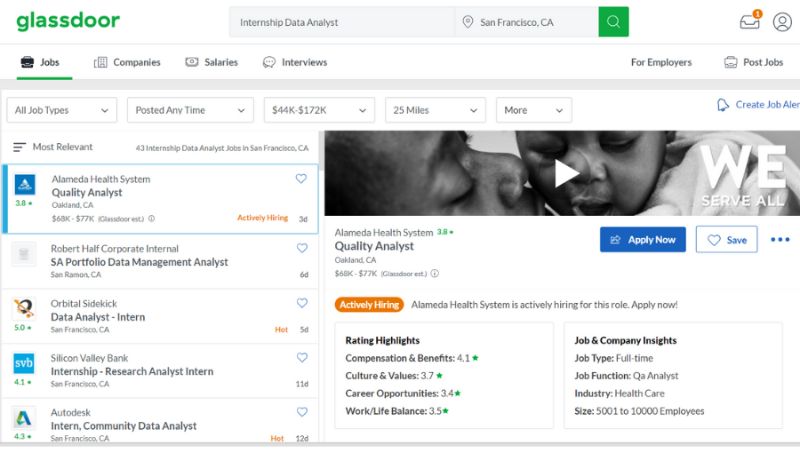The width and height of the screenshot is (800, 450).
Task: Save the Orbital Sidekick job heart
Action: click(302, 303)
